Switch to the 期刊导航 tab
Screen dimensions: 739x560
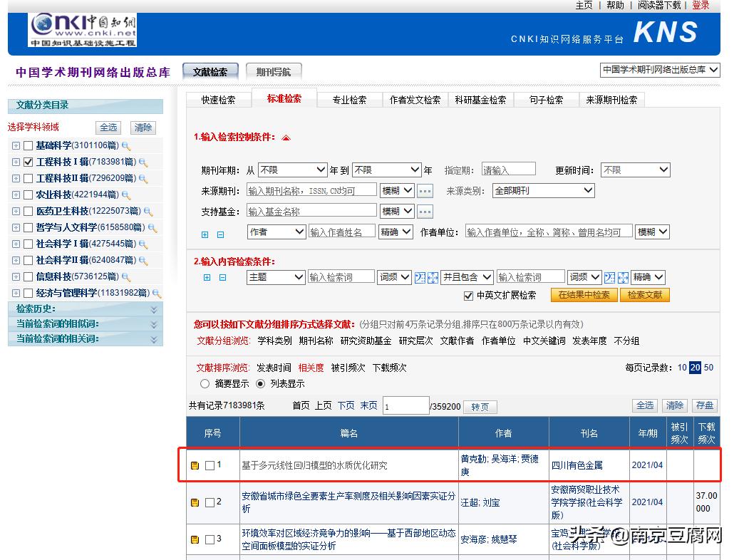[x=273, y=71]
